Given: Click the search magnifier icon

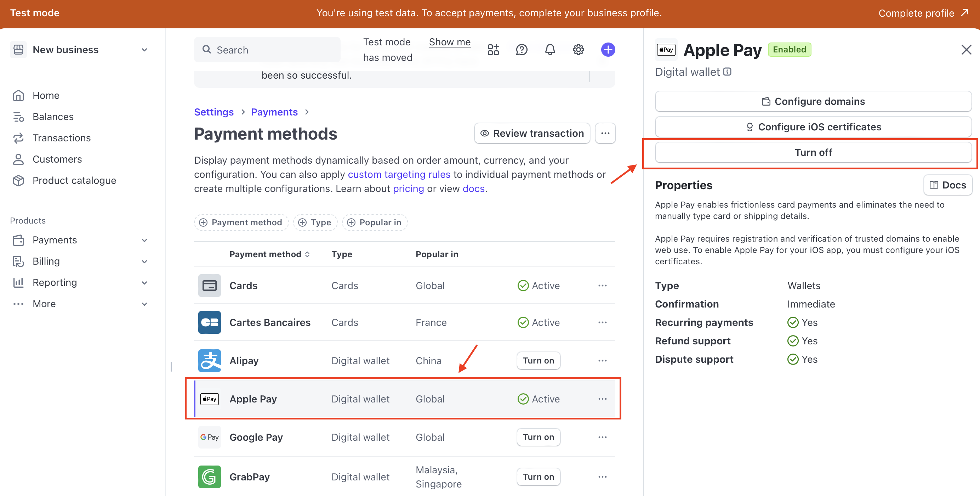Looking at the screenshot, I should tap(206, 50).
